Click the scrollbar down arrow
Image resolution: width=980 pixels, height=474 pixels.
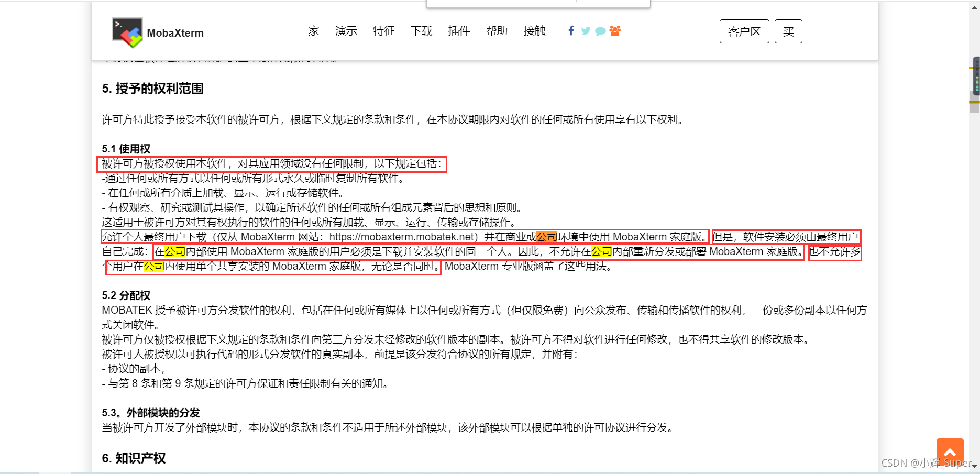pyautogui.click(x=975, y=465)
